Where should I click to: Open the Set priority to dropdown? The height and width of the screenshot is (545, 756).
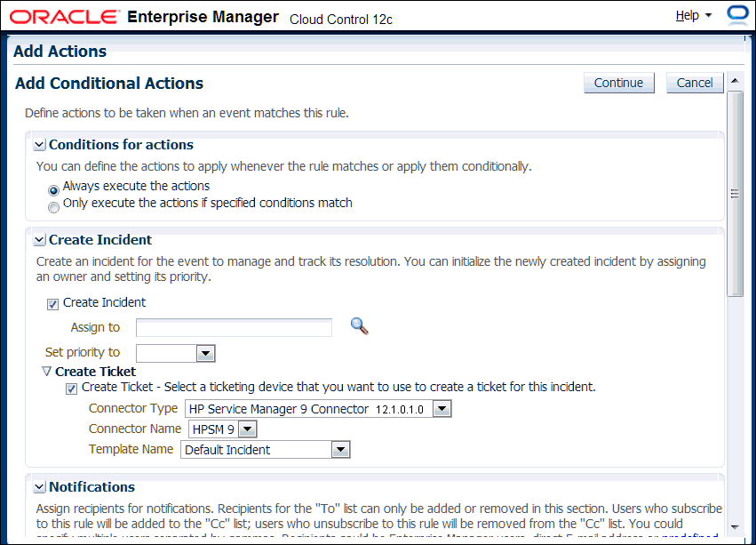click(x=206, y=353)
